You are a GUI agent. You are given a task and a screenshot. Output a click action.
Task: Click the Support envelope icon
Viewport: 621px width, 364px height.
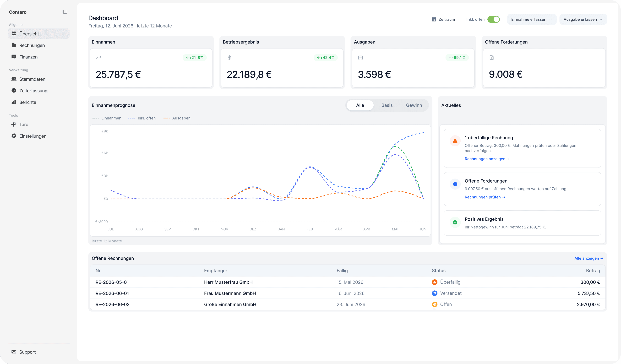coord(14,352)
